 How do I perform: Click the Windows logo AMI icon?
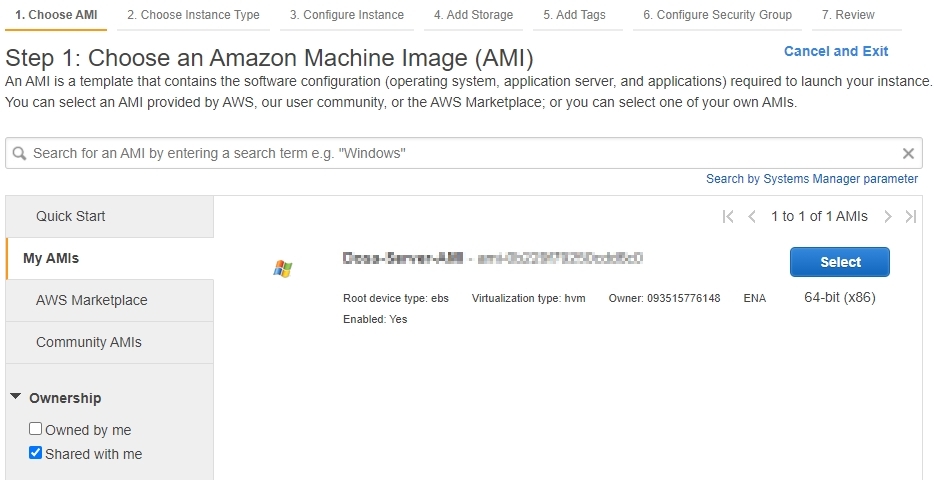coord(283,269)
